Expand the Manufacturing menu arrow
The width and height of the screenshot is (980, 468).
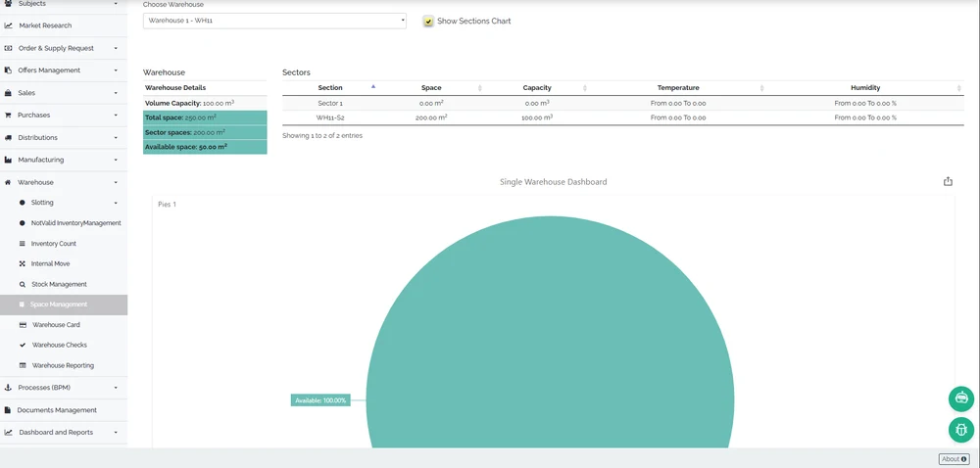pos(116,160)
